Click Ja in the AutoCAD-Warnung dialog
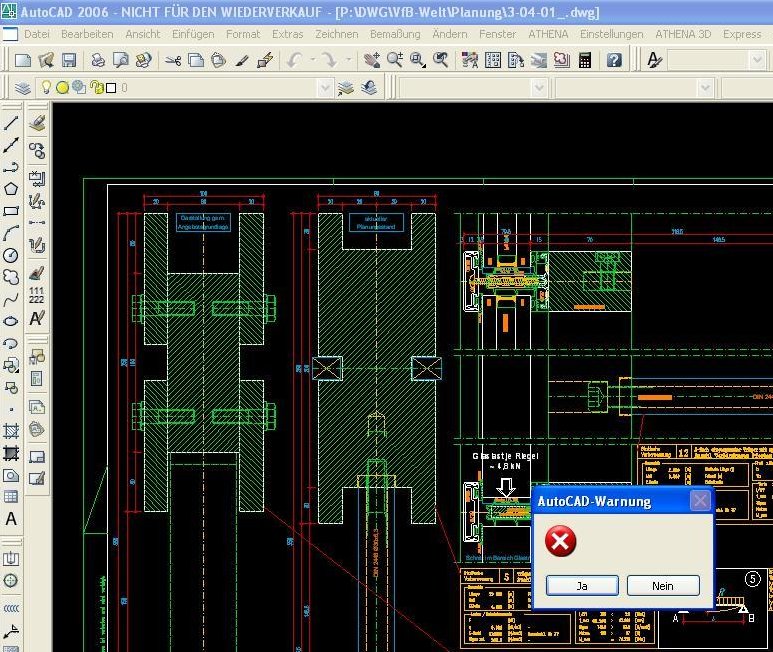This screenshot has width=773, height=652. click(582, 585)
